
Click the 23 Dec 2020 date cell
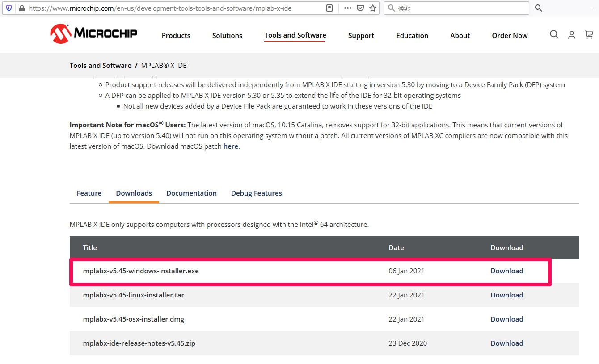pyautogui.click(x=408, y=343)
